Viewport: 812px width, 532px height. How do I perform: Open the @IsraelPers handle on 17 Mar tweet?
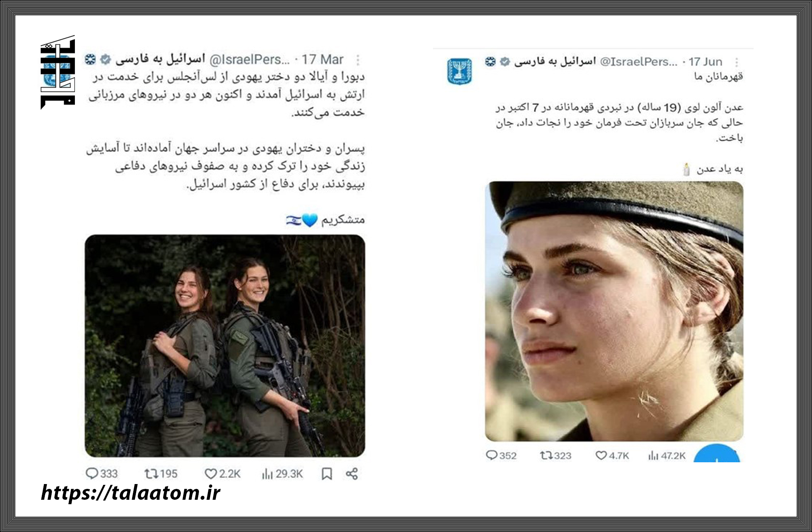click(x=249, y=60)
